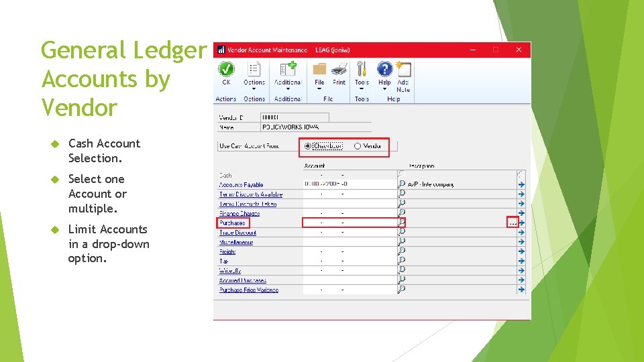Click the Add Note icon
The height and width of the screenshot is (362, 644).
tap(403, 69)
